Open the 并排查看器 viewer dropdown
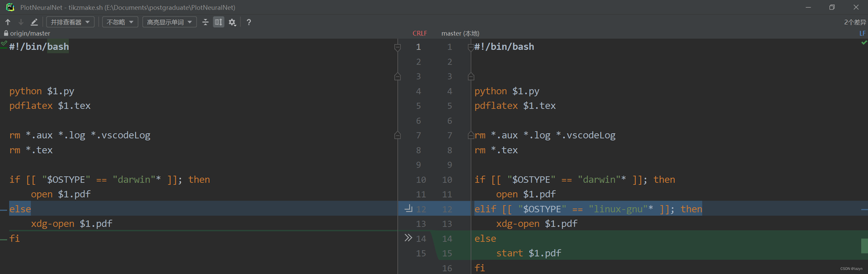The image size is (868, 274). [71, 22]
